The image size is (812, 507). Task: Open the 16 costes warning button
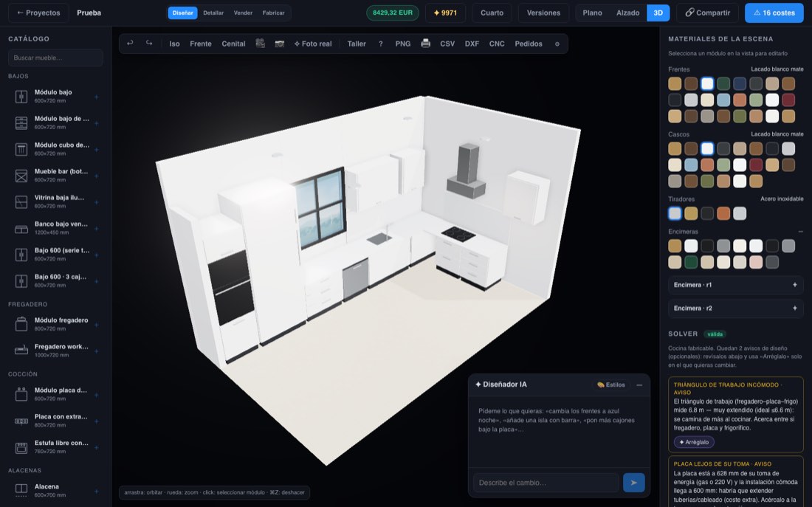[x=774, y=13]
